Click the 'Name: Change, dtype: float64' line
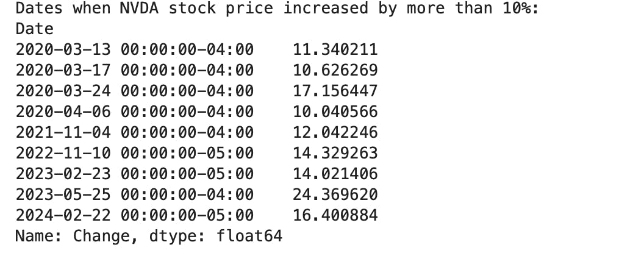Screen dimensions: 644x256 point(149,236)
